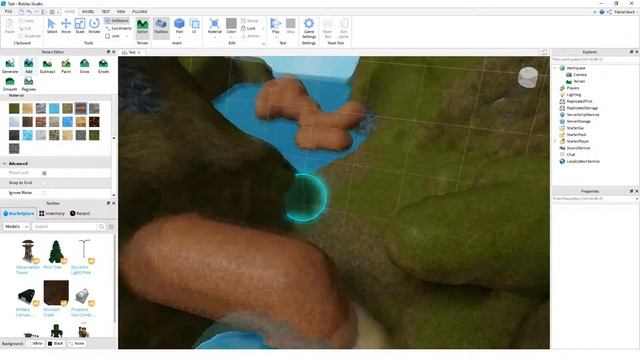
Task: Select the Erode terrain tool
Action: point(103,66)
